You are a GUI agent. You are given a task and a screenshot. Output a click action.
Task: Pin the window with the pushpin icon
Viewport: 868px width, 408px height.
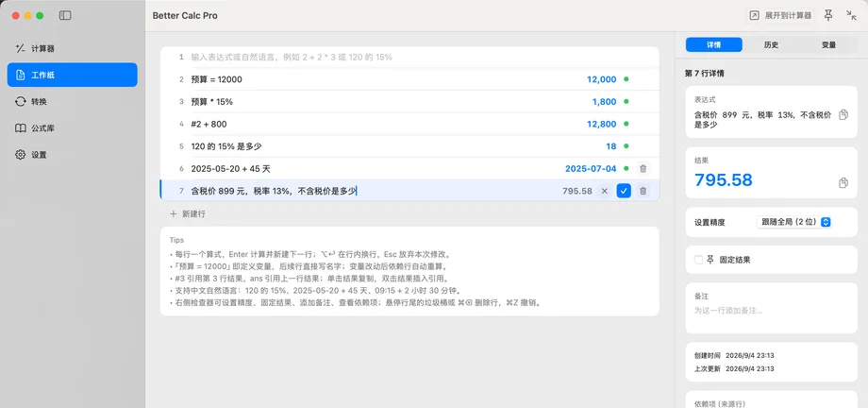[x=828, y=15]
